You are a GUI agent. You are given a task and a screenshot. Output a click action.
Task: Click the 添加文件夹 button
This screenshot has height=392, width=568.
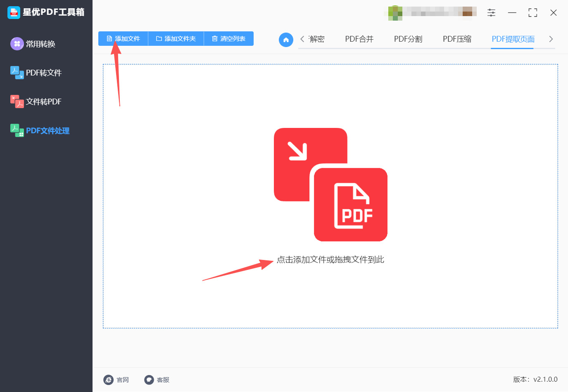176,39
